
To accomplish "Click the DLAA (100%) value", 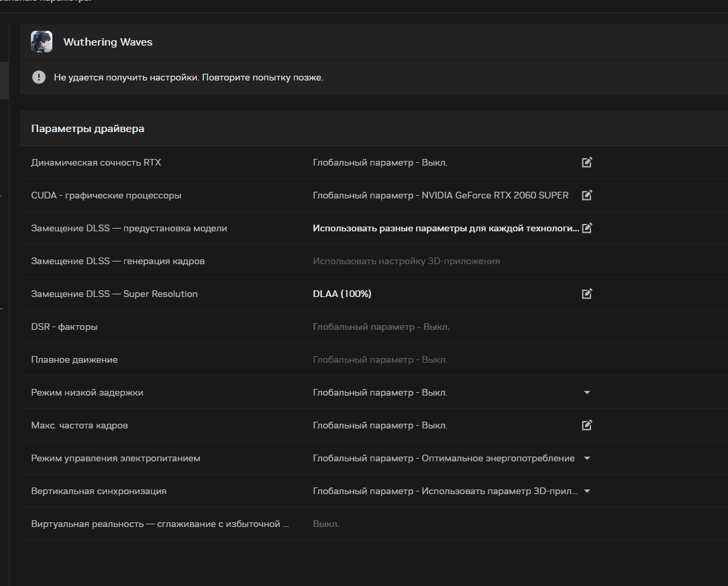I will coord(342,294).
